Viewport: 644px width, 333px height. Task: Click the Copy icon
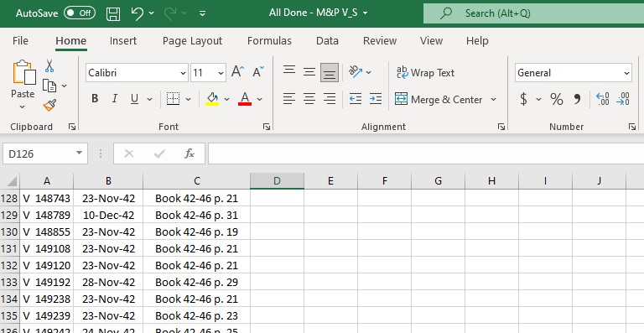[x=49, y=86]
